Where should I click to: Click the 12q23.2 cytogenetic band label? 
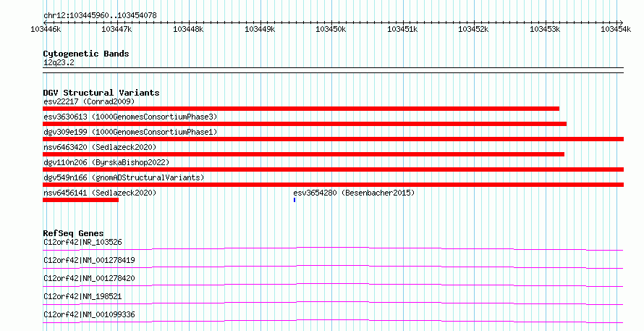(59, 62)
